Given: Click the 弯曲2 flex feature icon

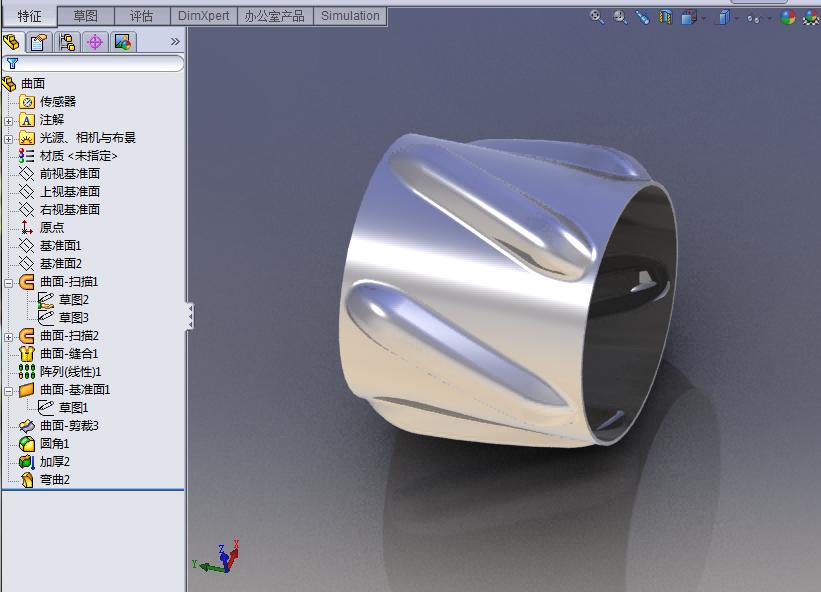Looking at the screenshot, I should 26,479.
